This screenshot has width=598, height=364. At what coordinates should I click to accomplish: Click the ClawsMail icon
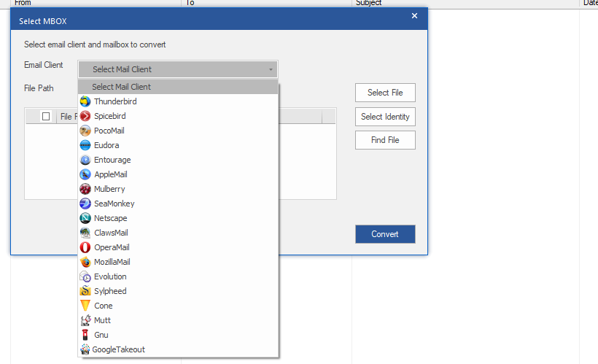(x=85, y=233)
